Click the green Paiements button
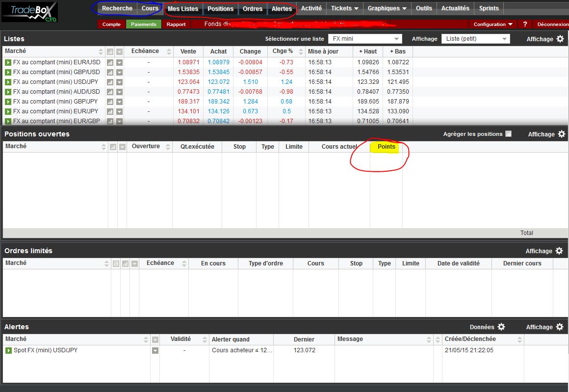 click(x=144, y=24)
